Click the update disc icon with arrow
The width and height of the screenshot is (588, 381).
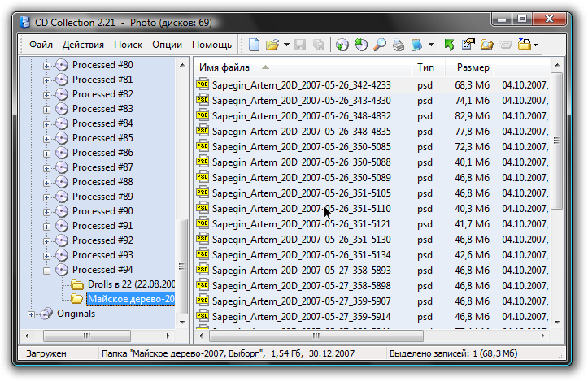click(361, 45)
